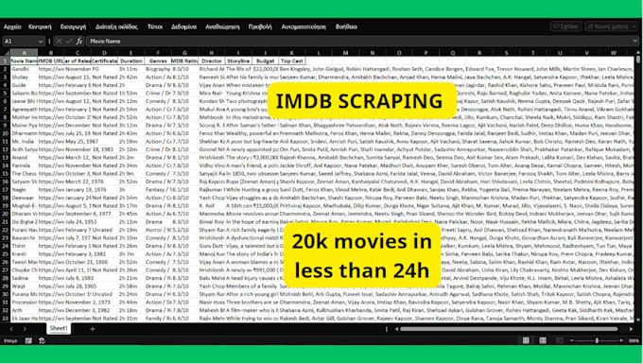Open the Τύποι ribbon tab
Viewport: 643px width, 364px height.
[155, 26]
